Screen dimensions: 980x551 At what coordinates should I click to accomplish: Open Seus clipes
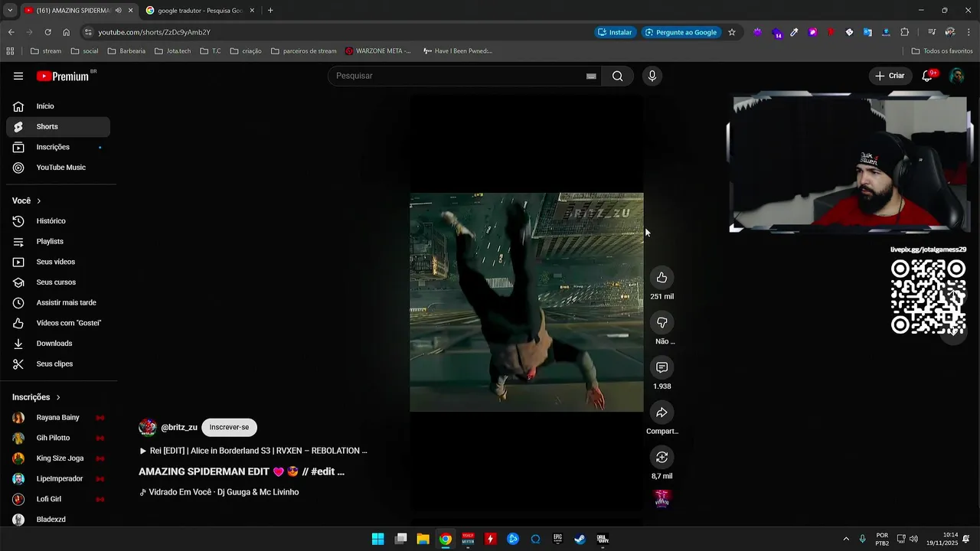coord(58,364)
